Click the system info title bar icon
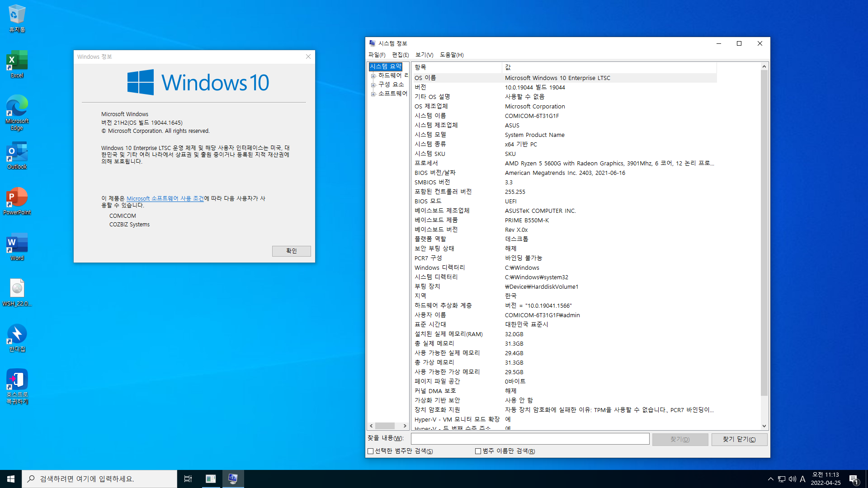This screenshot has height=488, width=868. [372, 43]
